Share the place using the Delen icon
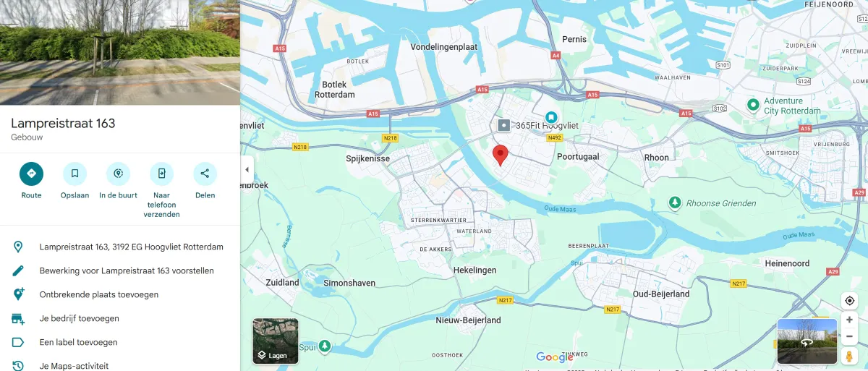 point(205,174)
